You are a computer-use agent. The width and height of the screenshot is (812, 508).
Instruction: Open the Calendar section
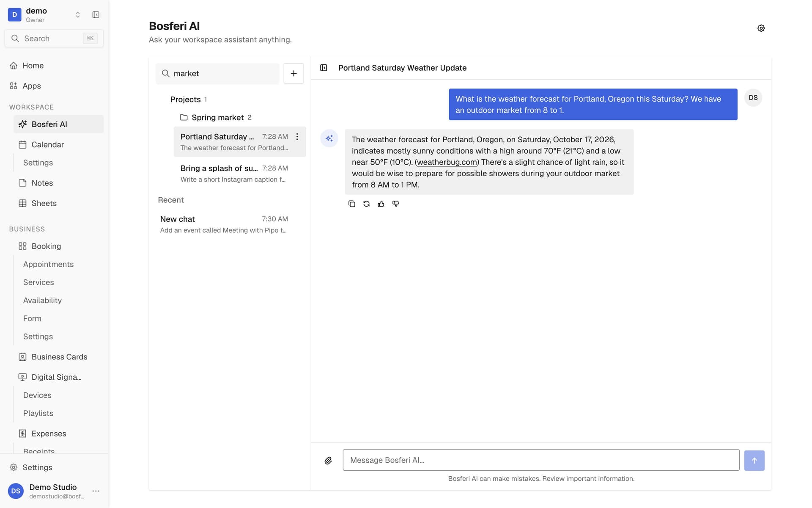(58, 145)
